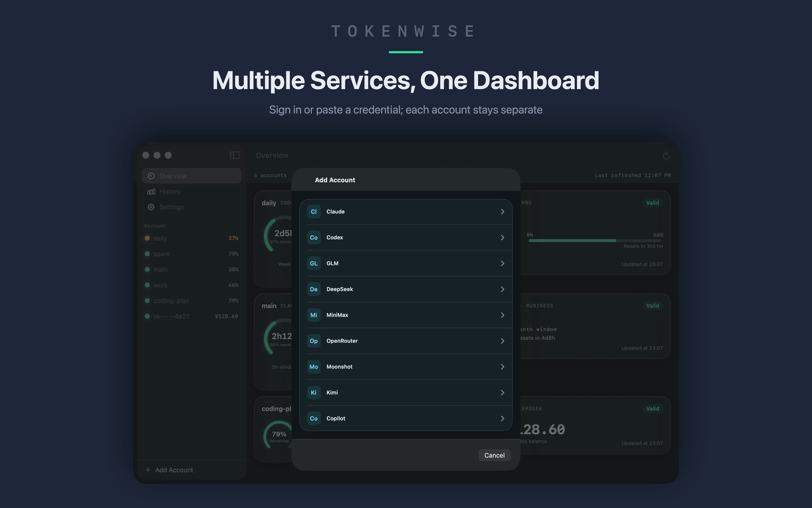Choose the Moonshot service label
Image resolution: width=812 pixels, height=508 pixels.
coord(339,367)
